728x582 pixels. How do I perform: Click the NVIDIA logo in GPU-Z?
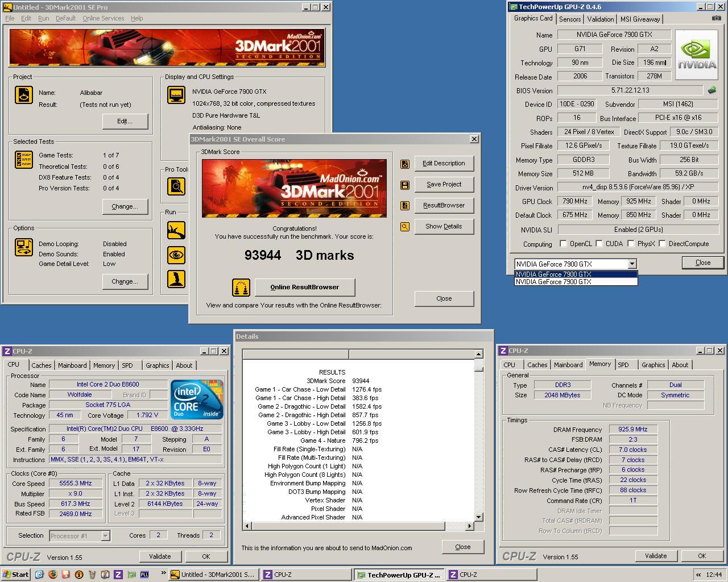click(x=697, y=55)
